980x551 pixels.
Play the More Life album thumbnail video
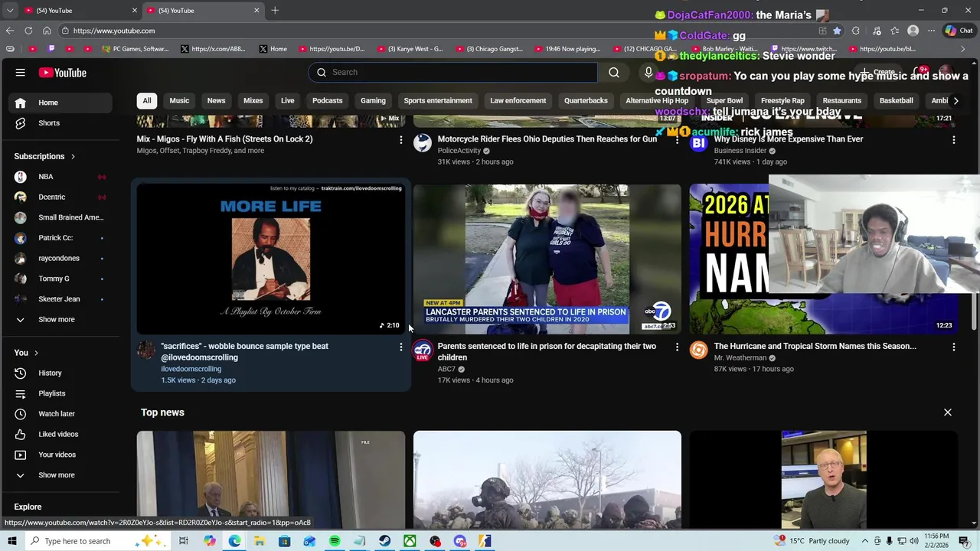click(x=271, y=259)
